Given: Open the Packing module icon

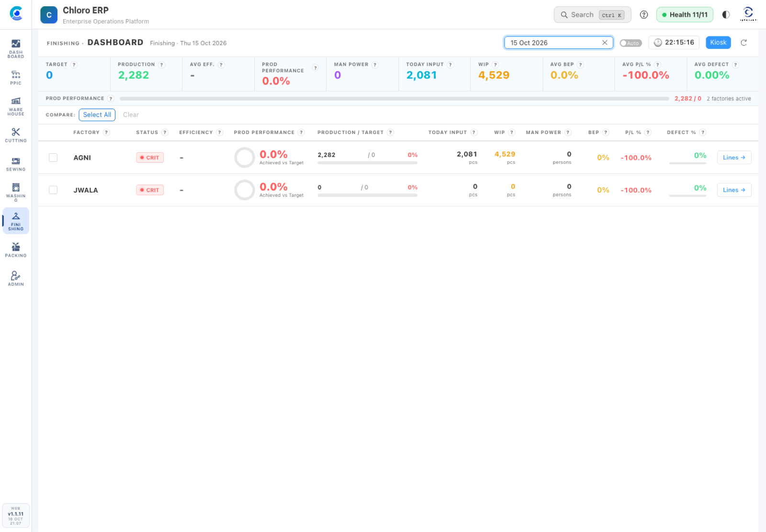Looking at the screenshot, I should (x=16, y=250).
